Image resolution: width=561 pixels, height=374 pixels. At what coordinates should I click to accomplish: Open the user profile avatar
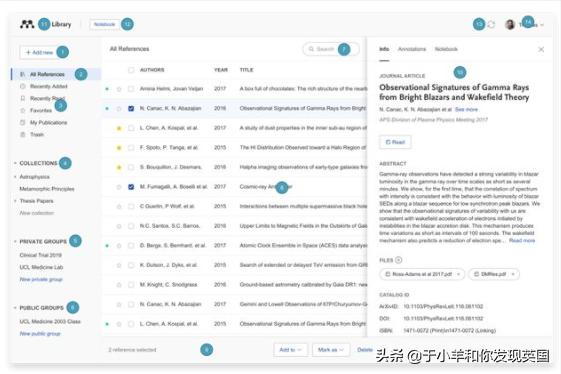(x=510, y=24)
